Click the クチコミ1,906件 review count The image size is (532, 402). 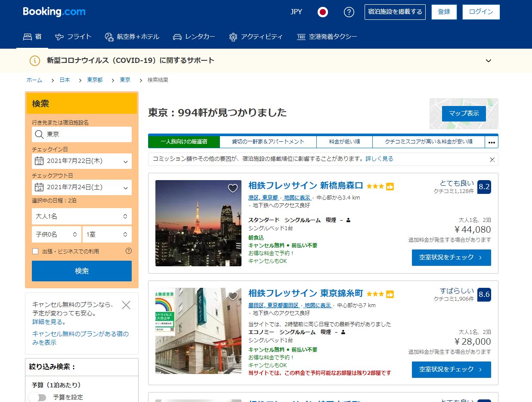(454, 299)
